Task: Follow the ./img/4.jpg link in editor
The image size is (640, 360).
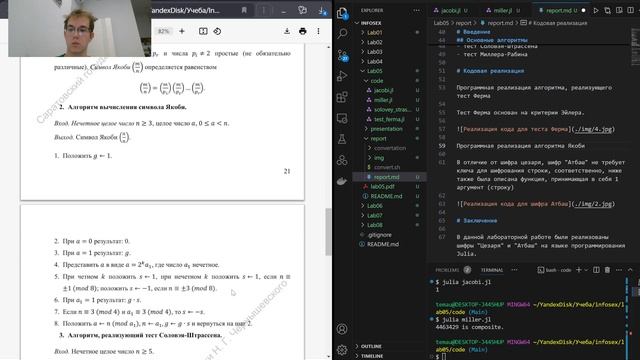Action: tap(593, 129)
